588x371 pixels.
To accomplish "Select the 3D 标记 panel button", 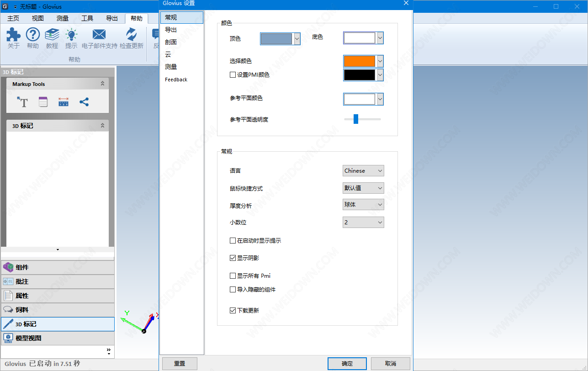I will pos(58,324).
